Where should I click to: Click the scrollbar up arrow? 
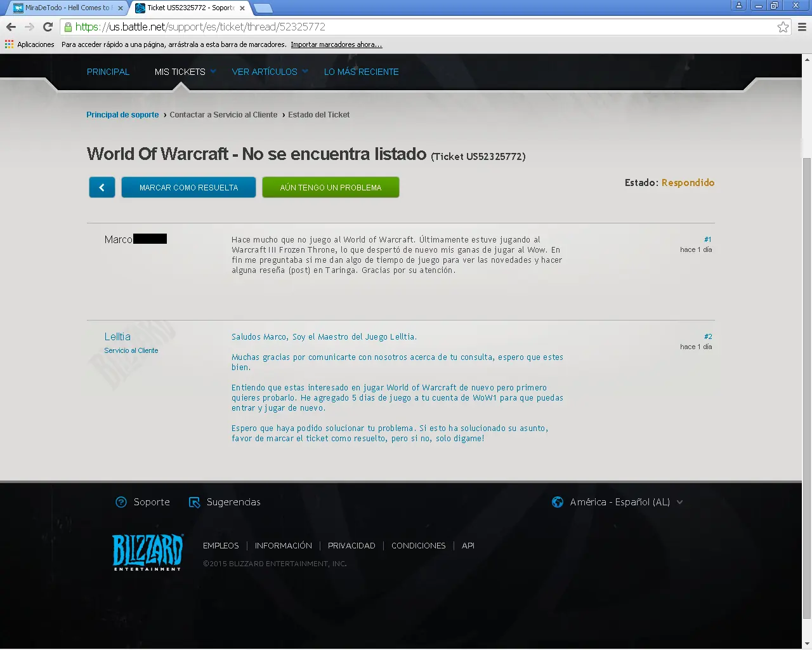807,60
